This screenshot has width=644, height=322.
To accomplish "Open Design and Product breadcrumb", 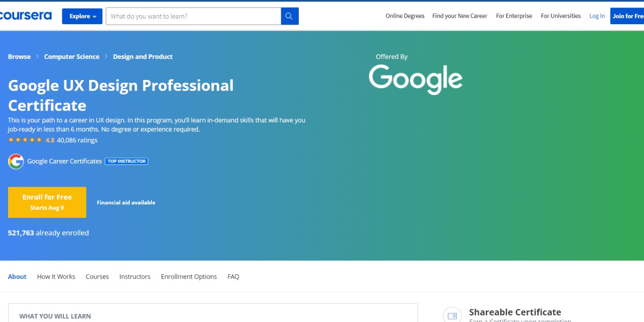I will (x=143, y=56).
